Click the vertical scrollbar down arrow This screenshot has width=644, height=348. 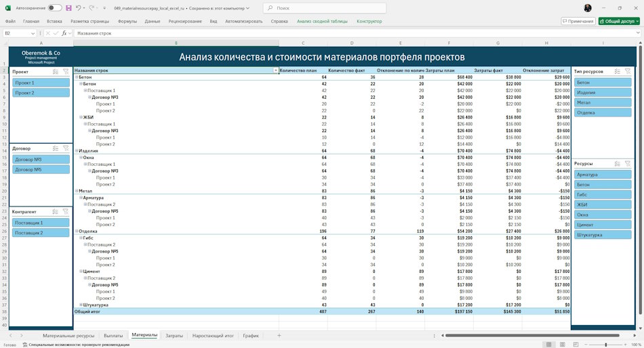641,328
